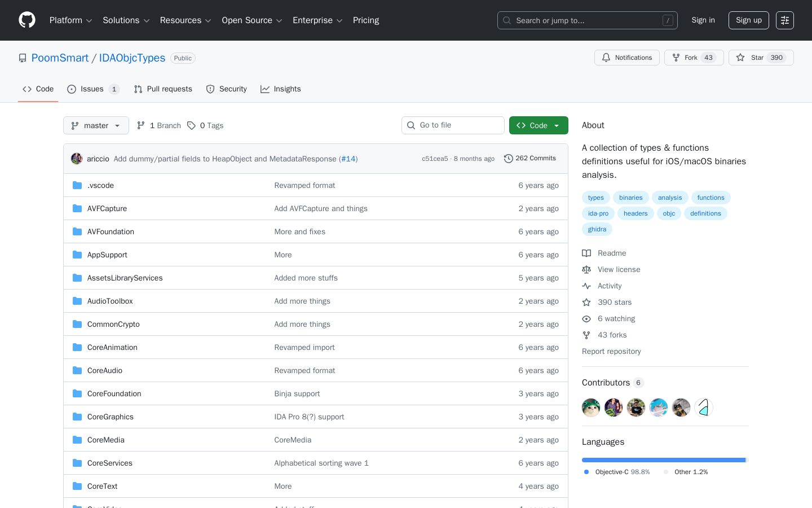This screenshot has height=508, width=812.
Task: Click the Activity pulse icon
Action: tap(586, 286)
